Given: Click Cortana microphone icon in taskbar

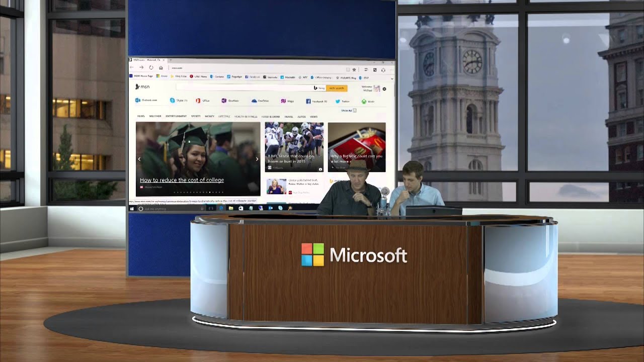Looking at the screenshot, I should point(202,209).
